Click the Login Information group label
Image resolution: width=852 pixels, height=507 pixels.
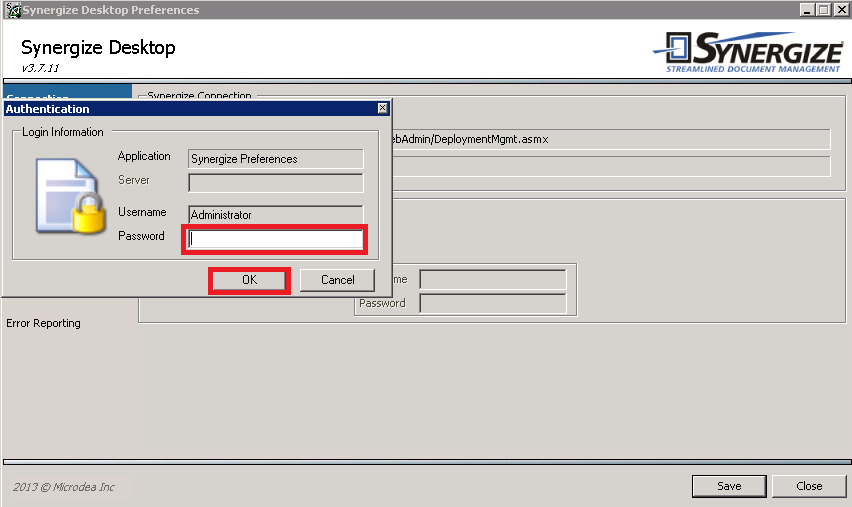(x=62, y=132)
